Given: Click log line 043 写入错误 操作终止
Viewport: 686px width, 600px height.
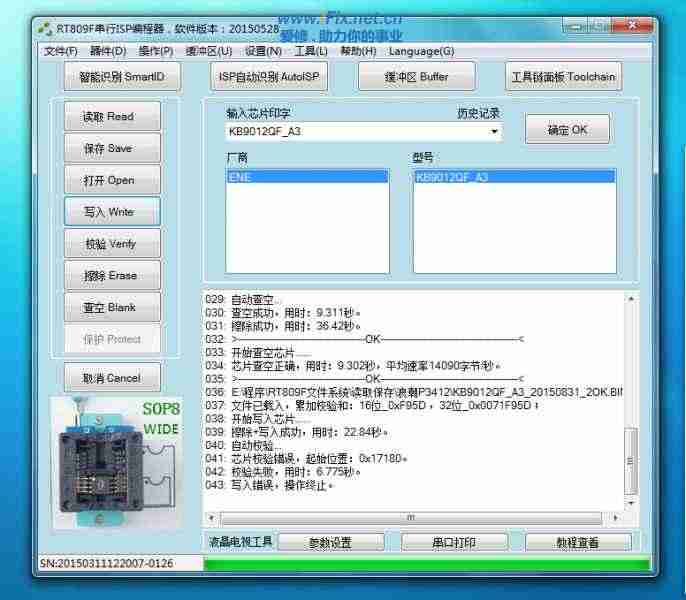Looking at the screenshot, I should click(x=269, y=485).
